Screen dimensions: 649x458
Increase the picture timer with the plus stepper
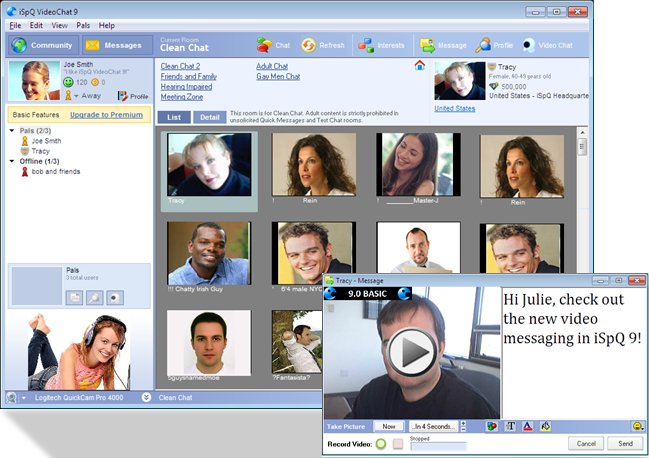463,424
